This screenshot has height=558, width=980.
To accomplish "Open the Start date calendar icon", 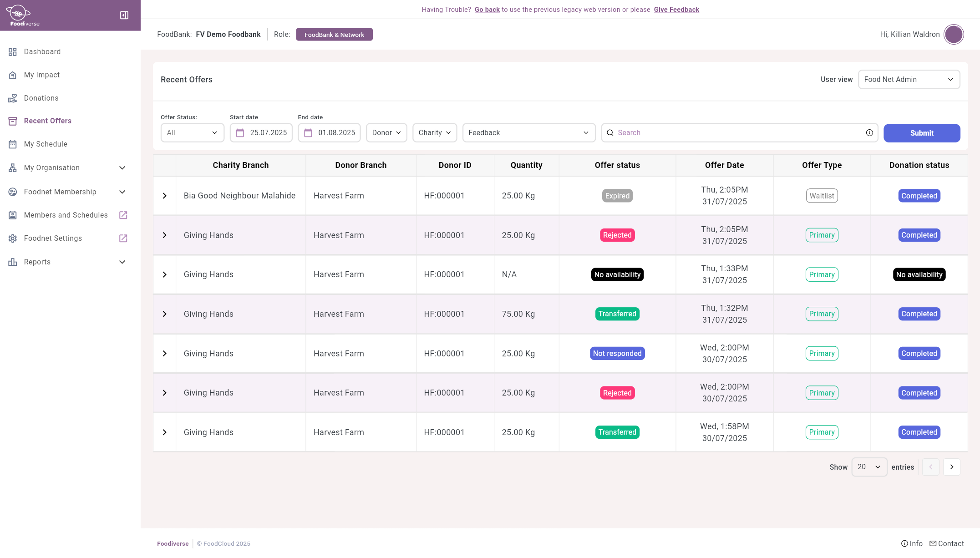I will (240, 133).
